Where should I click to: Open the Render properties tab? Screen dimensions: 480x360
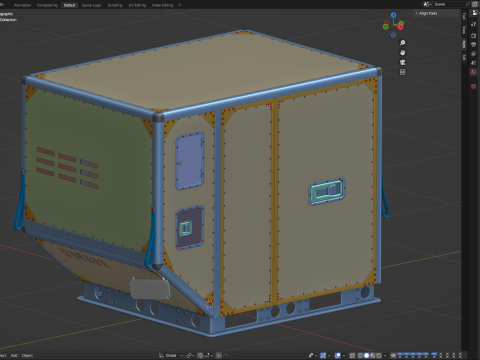(x=474, y=35)
